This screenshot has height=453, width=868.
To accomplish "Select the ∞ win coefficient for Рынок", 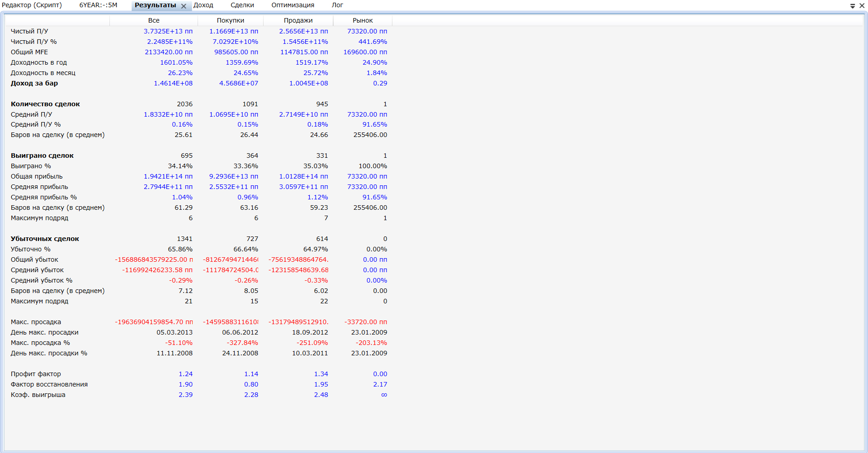I will click(384, 395).
